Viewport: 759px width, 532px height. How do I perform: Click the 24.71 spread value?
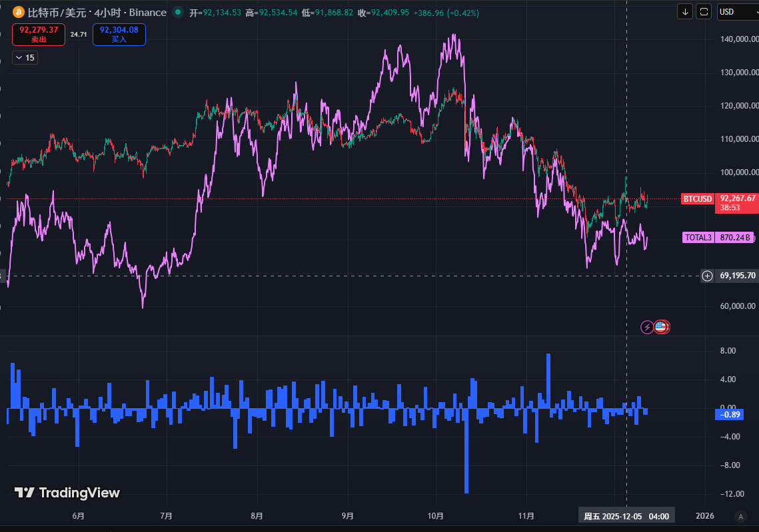tap(79, 34)
